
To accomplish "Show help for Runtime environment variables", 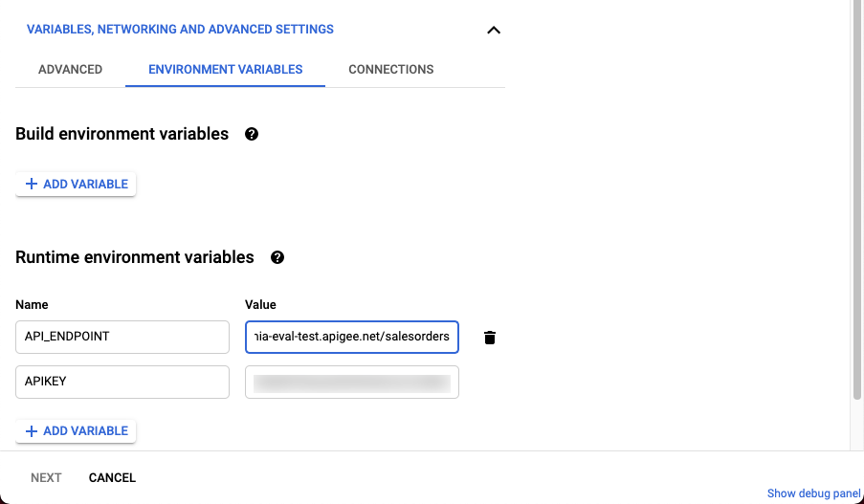I will point(277,257).
